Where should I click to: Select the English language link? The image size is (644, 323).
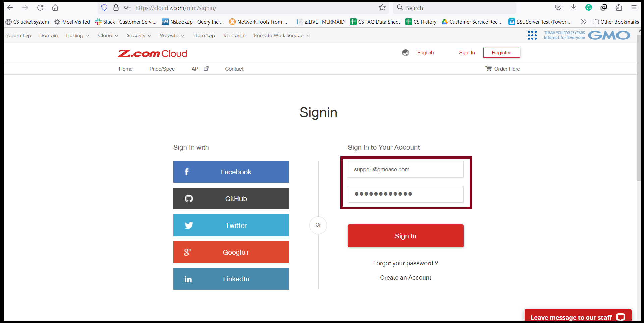[x=425, y=53]
